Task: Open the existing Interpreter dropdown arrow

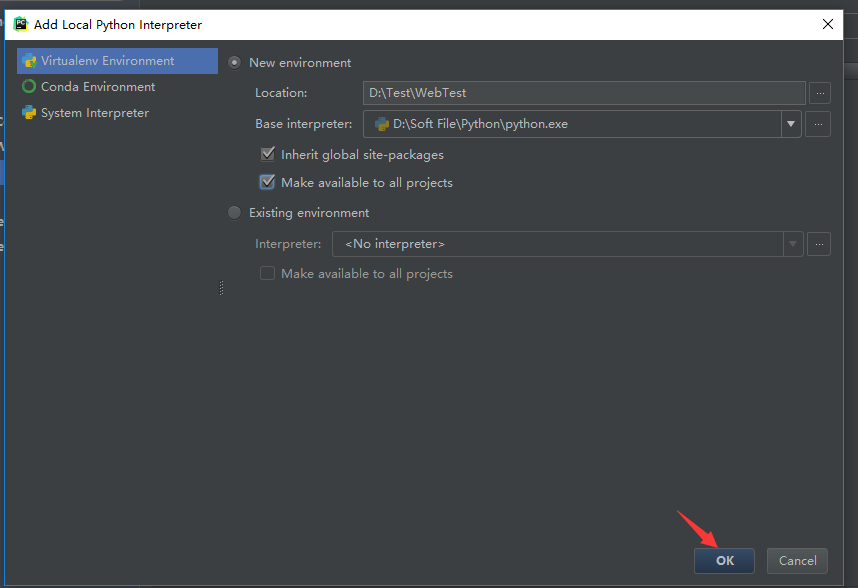Action: [793, 244]
